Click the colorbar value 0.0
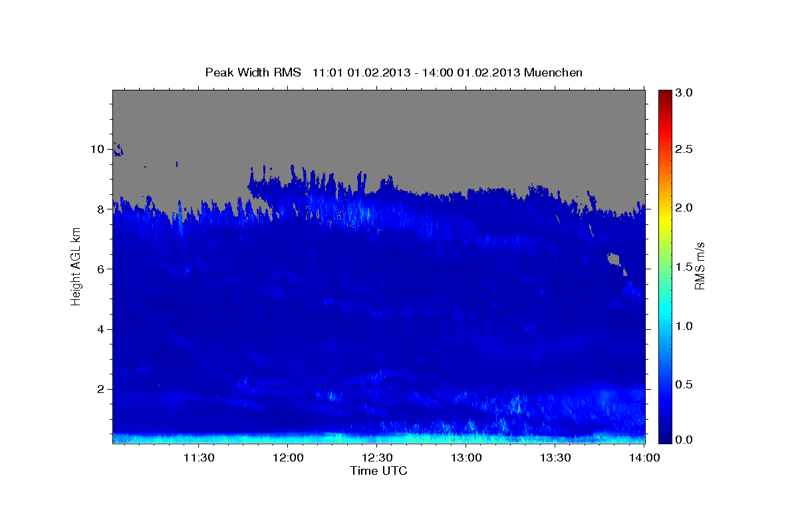Screen dimensions: 798x532 pyautogui.click(x=684, y=440)
